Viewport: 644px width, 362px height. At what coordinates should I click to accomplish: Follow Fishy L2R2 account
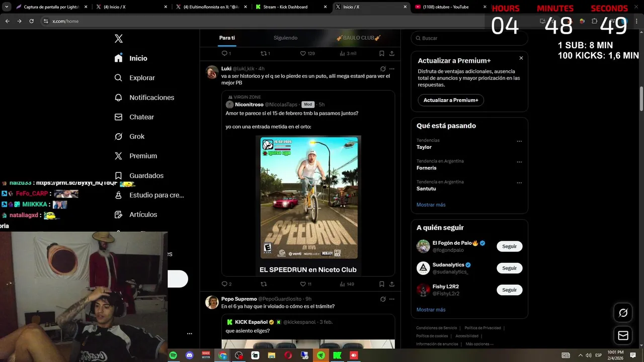(510, 290)
